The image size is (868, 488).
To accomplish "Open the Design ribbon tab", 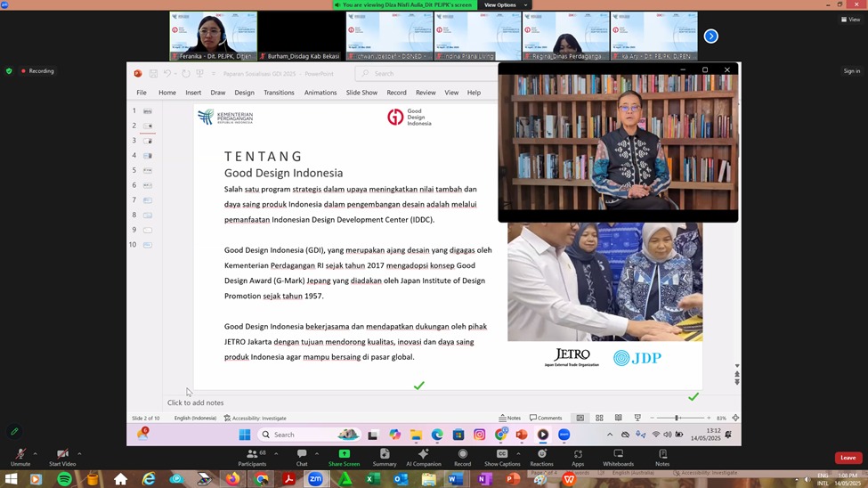I will tap(244, 93).
